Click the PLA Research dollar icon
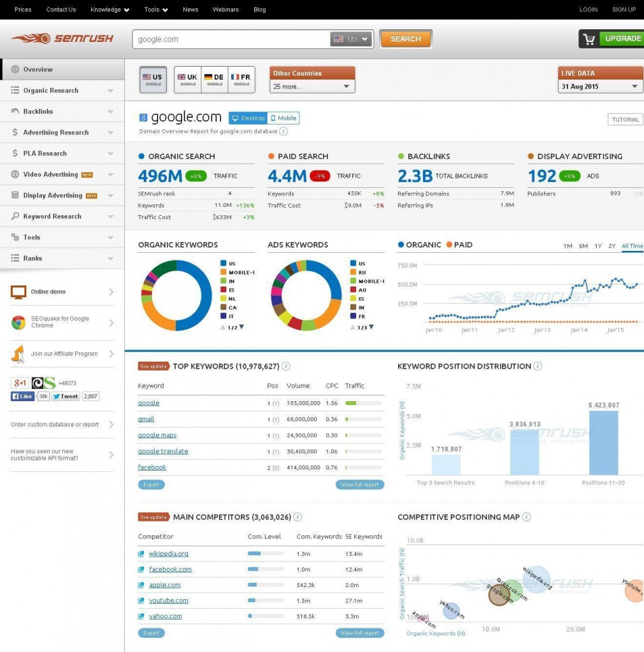This screenshot has width=644, height=652. tap(15, 153)
